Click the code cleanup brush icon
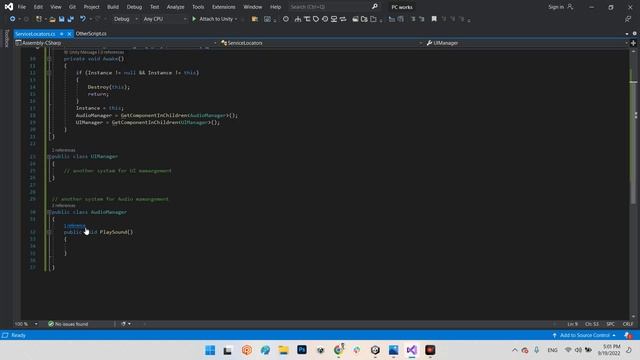 123,324
